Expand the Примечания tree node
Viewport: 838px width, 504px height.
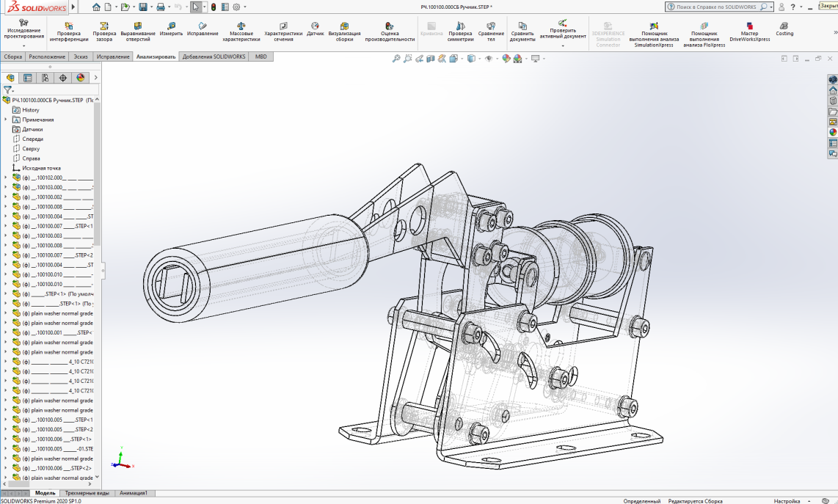(x=6, y=120)
